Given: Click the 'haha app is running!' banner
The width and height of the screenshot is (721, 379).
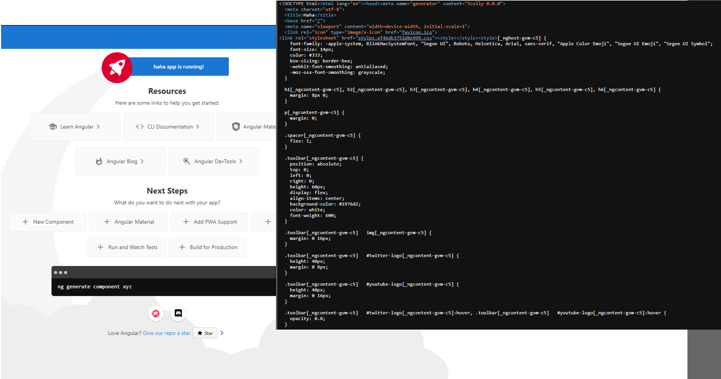Looking at the screenshot, I should click(179, 67).
